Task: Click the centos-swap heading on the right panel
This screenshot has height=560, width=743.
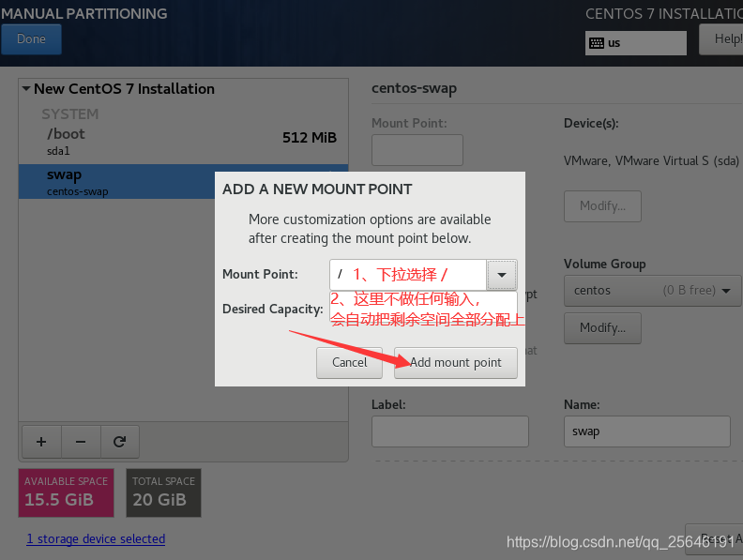Action: [x=414, y=88]
